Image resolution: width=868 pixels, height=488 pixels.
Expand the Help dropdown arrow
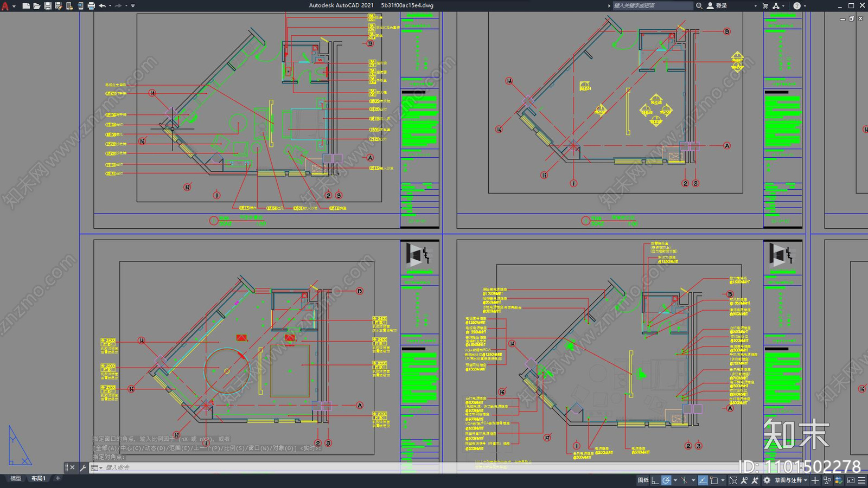point(805,6)
